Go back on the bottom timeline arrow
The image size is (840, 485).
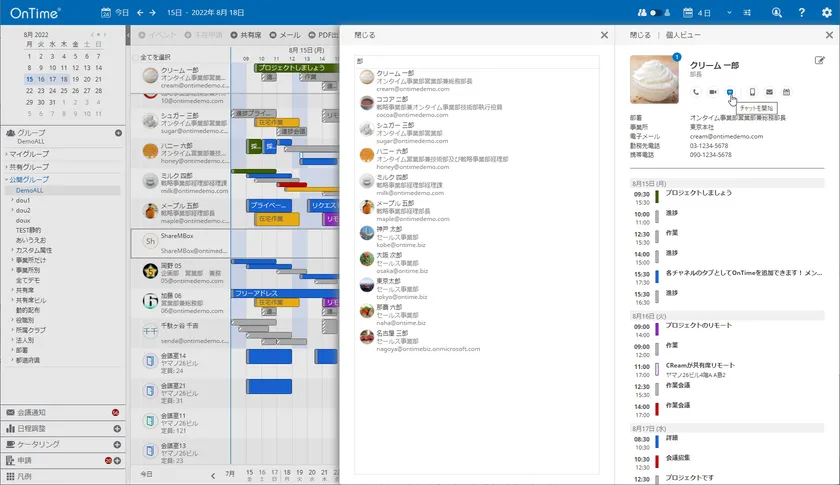(213, 475)
